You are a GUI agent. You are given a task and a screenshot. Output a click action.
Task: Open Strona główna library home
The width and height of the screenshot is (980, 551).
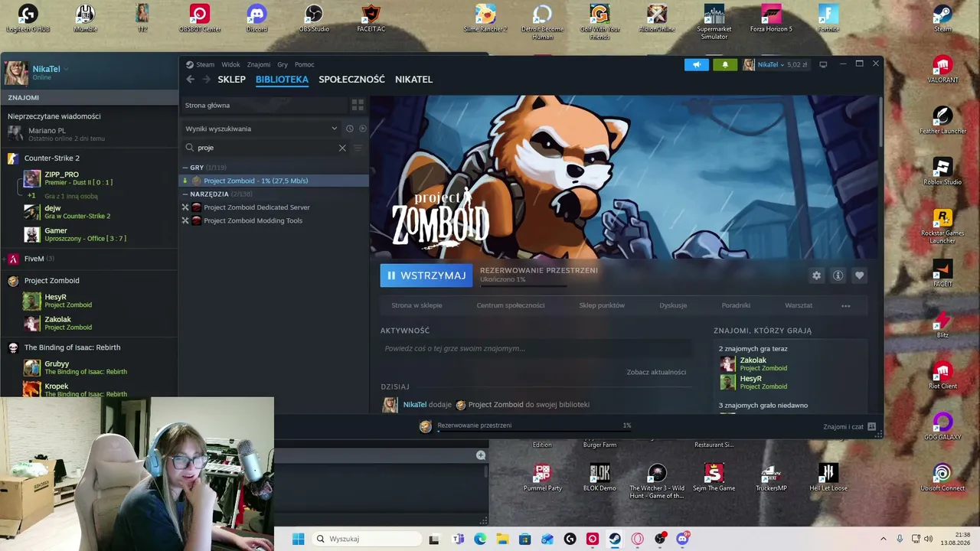(207, 105)
